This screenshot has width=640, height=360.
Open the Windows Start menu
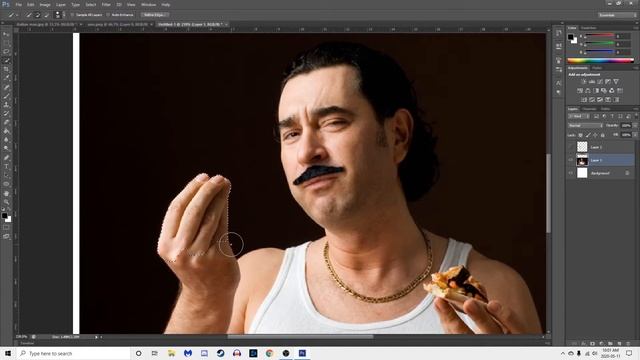point(8,353)
